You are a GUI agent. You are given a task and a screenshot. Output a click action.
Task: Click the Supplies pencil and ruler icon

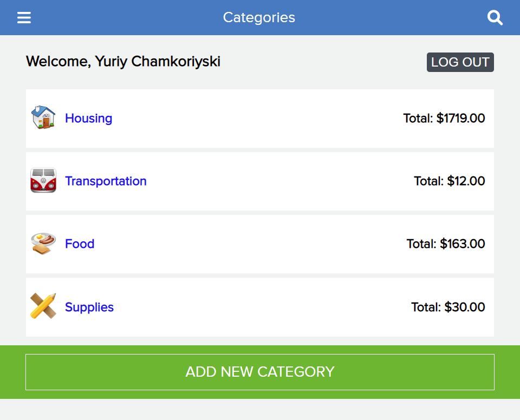pos(43,306)
